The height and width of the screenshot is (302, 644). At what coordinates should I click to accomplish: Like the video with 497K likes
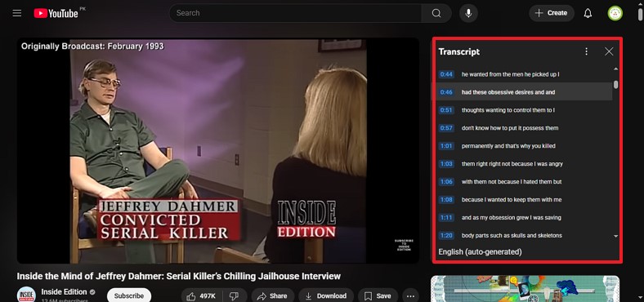point(201,295)
